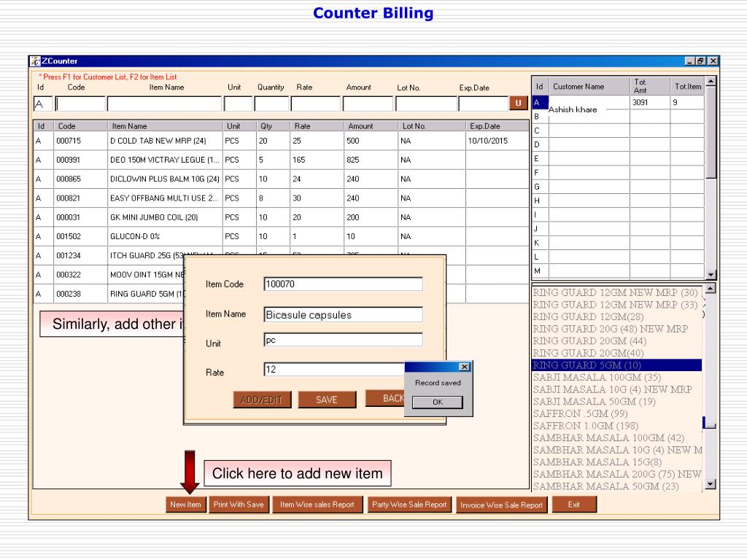The image size is (747, 560).
Task: Click the Code entry field in top row
Action: (80, 104)
